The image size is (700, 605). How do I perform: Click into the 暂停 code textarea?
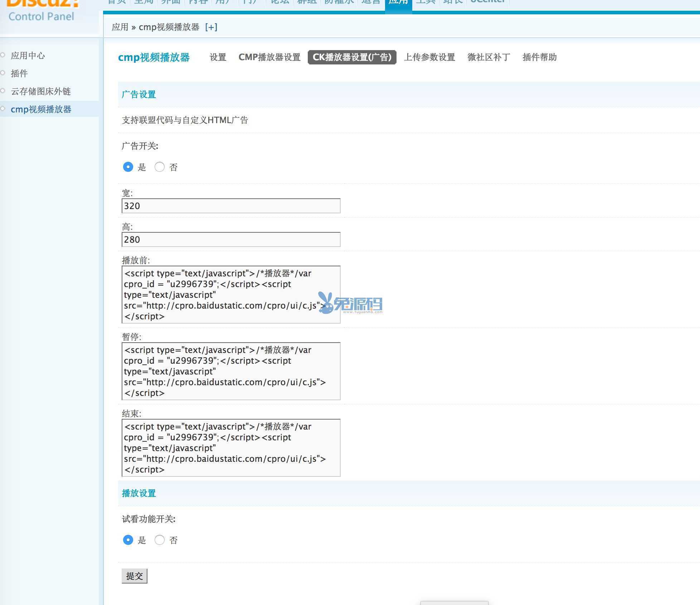[231, 371]
